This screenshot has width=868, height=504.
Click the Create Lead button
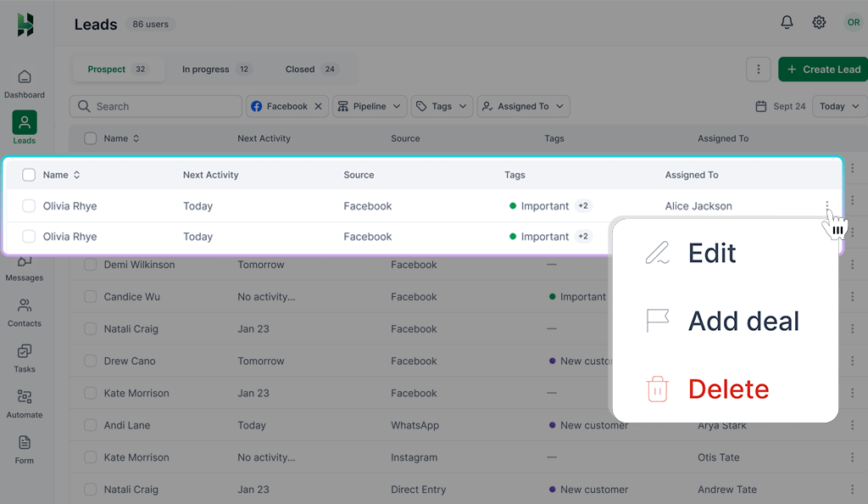(822, 69)
